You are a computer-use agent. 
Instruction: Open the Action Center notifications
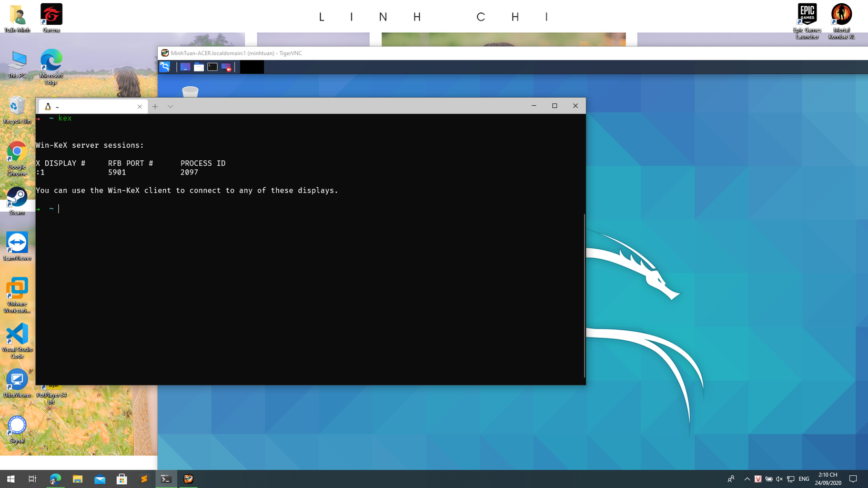click(x=853, y=479)
